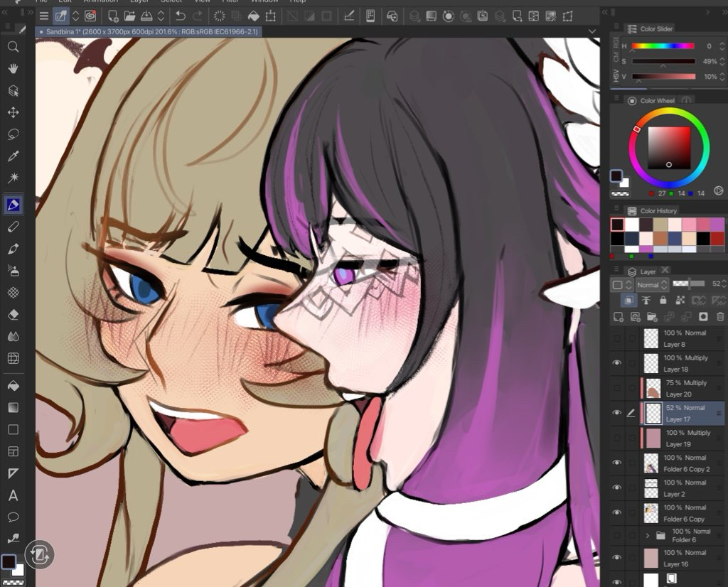The image size is (728, 587).
Task: Select the Hand move-canvas tool
Action: click(x=13, y=69)
